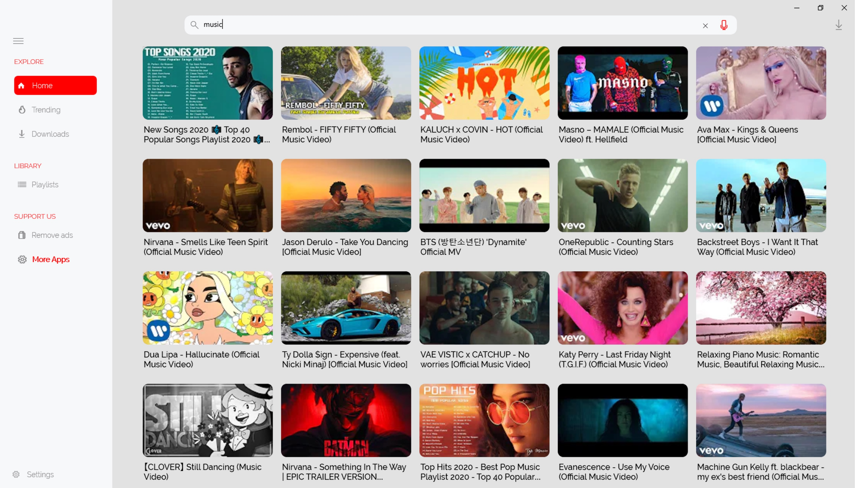Toggle the hamburger sidebar menu
Screen dimensions: 868x488
pyautogui.click(x=18, y=41)
